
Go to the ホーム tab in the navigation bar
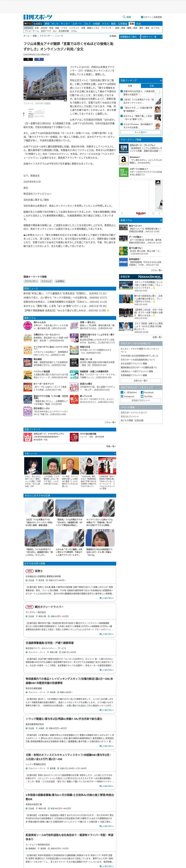pos(28,24)
